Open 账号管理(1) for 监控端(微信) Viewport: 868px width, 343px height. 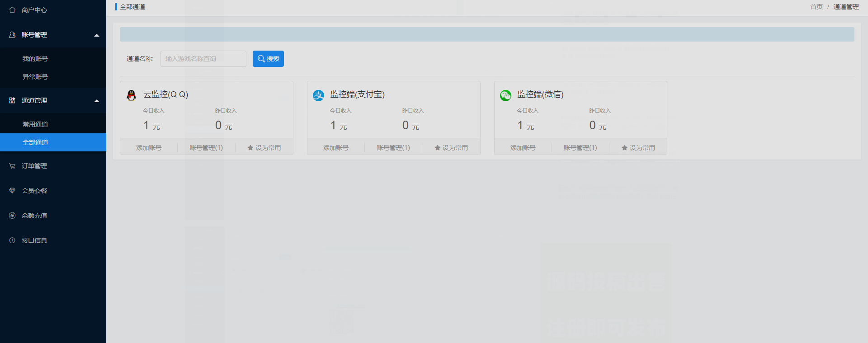pyautogui.click(x=580, y=148)
